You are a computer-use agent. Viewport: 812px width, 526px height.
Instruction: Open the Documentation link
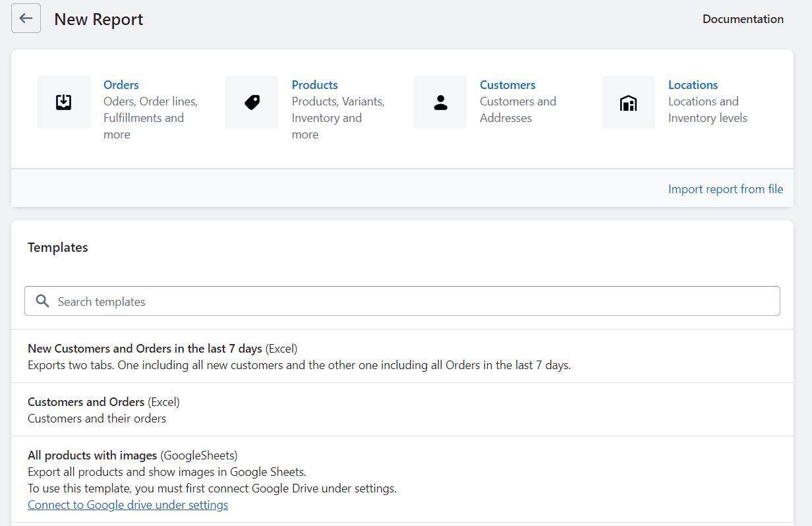[743, 19]
